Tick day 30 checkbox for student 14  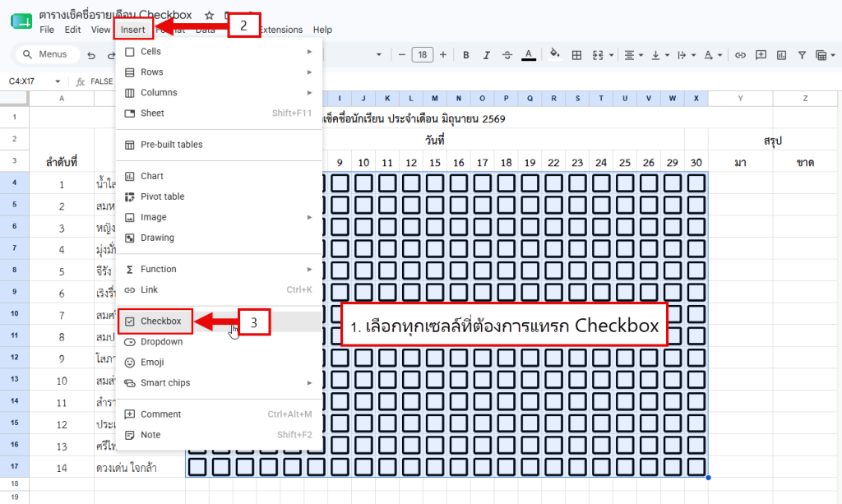click(696, 467)
